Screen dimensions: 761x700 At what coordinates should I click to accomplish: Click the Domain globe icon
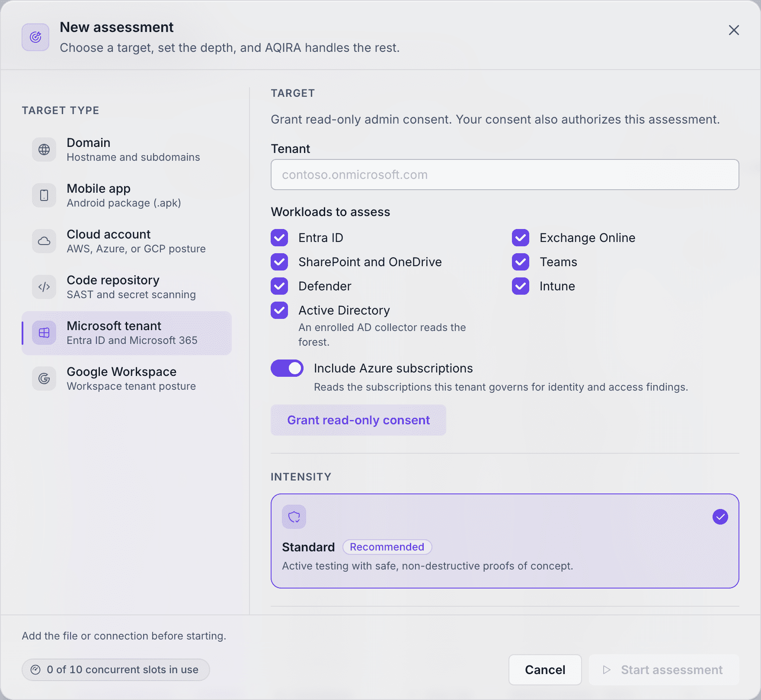pos(44,150)
